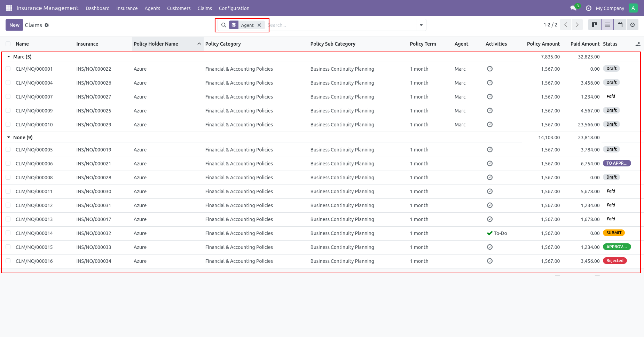
Task: Open the conversations chat icon
Action: [573, 8]
